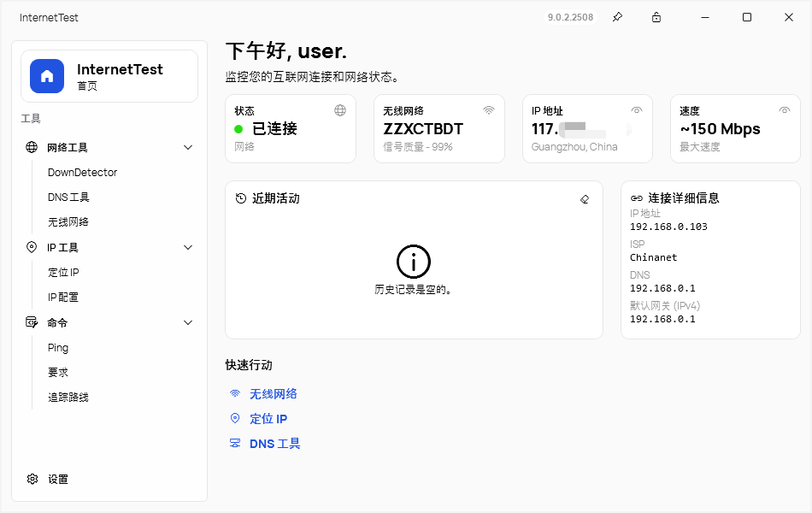Click the DNS 工具 quick action link

click(274, 444)
